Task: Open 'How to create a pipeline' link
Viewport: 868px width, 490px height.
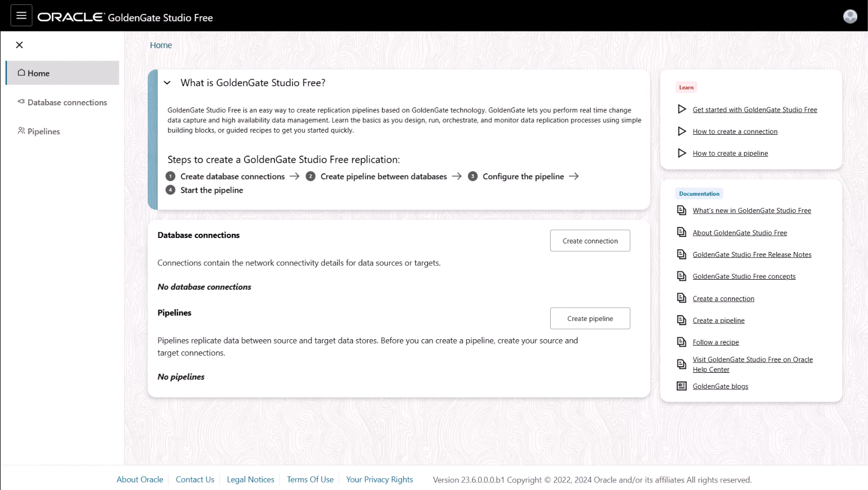Action: tap(730, 154)
